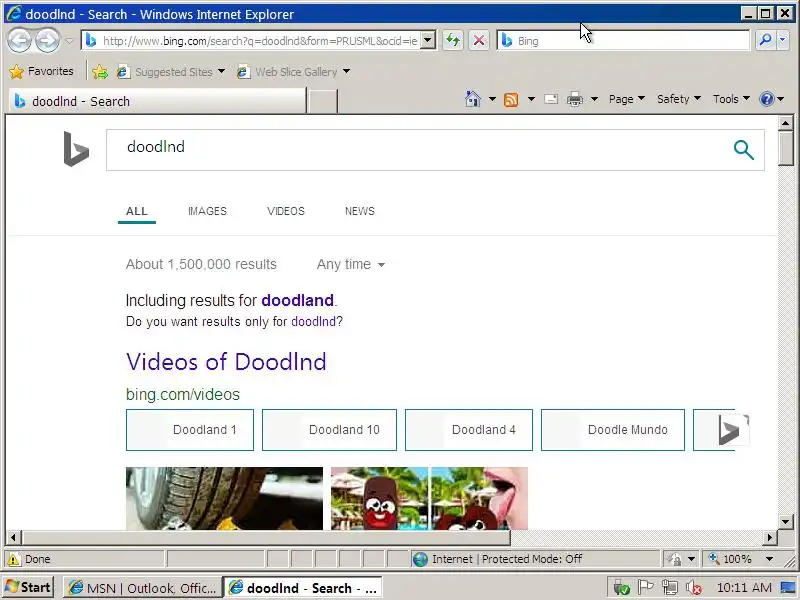Click the security shield tray icon
Screen dimensions: 800x600
tap(621, 588)
